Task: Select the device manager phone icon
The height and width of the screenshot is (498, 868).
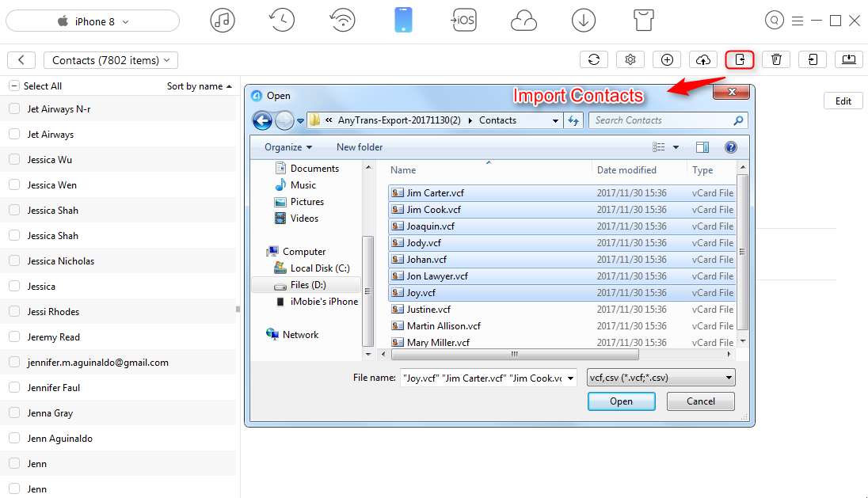Action: pos(403,21)
